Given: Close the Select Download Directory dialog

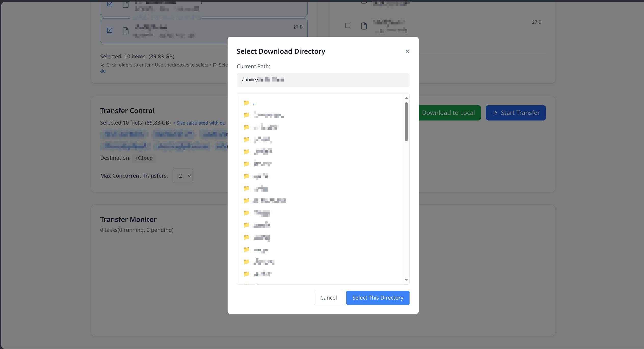Looking at the screenshot, I should coord(407,51).
